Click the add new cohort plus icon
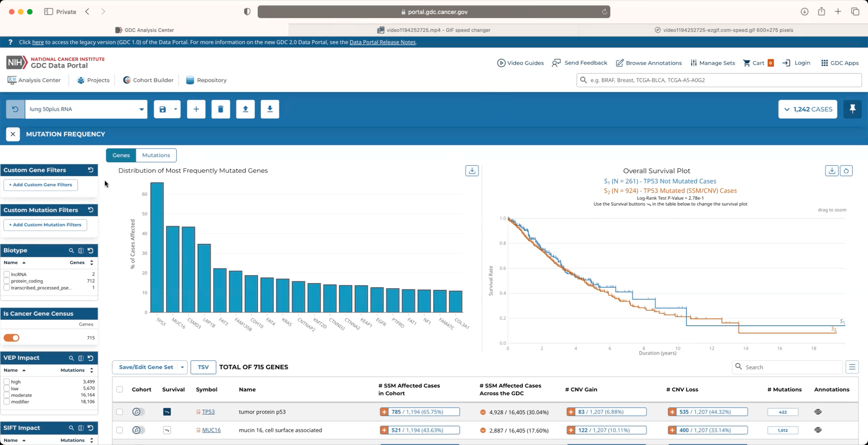 coord(196,109)
